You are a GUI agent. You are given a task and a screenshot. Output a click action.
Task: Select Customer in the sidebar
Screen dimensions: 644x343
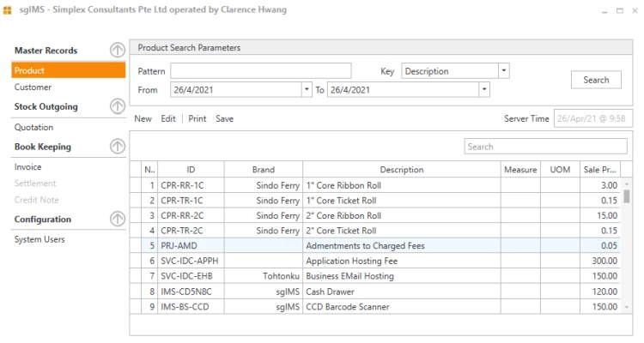(33, 87)
